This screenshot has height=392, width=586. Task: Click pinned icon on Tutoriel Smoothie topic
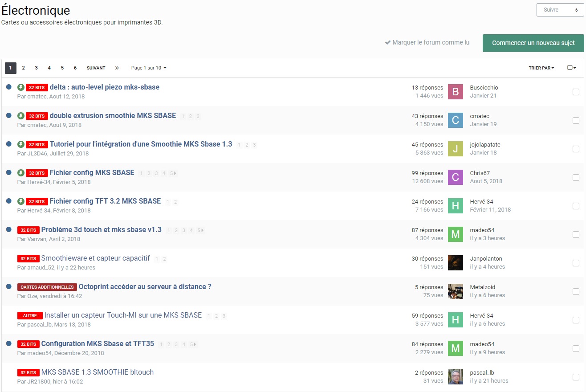coord(20,144)
